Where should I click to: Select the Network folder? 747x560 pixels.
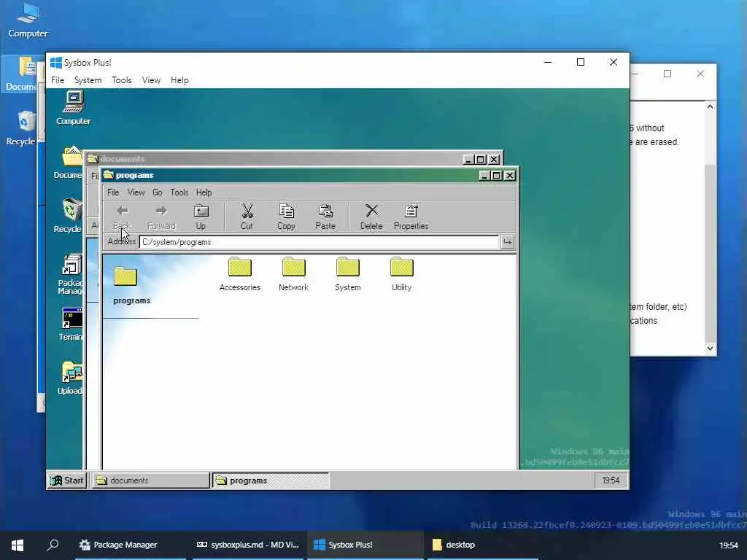click(293, 274)
